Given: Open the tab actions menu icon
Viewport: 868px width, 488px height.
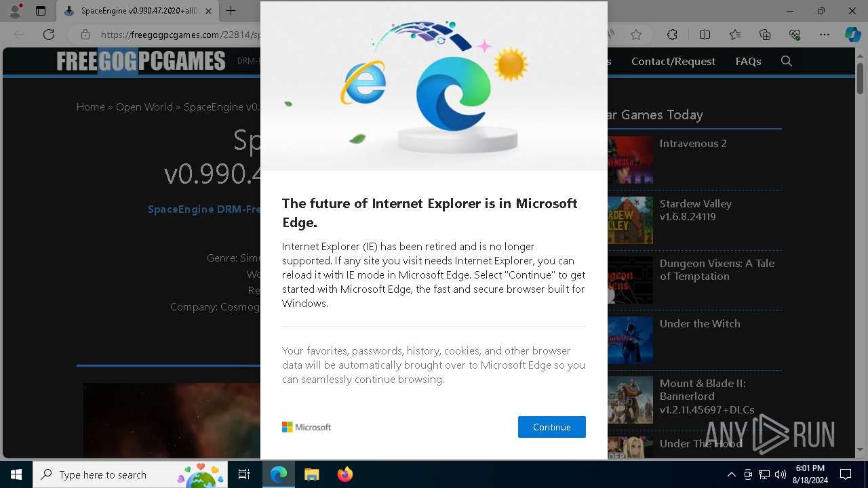Looking at the screenshot, I should pyautogui.click(x=41, y=11).
